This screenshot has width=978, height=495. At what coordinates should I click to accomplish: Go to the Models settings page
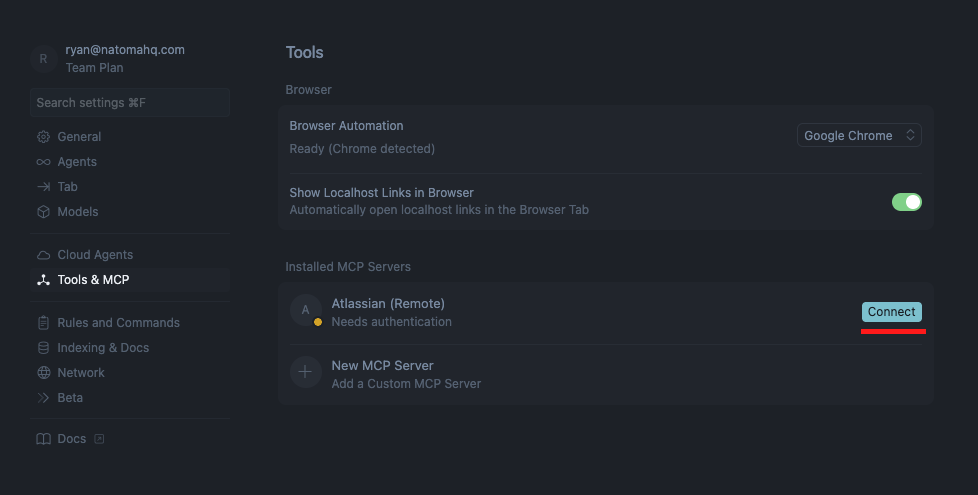click(x=78, y=212)
